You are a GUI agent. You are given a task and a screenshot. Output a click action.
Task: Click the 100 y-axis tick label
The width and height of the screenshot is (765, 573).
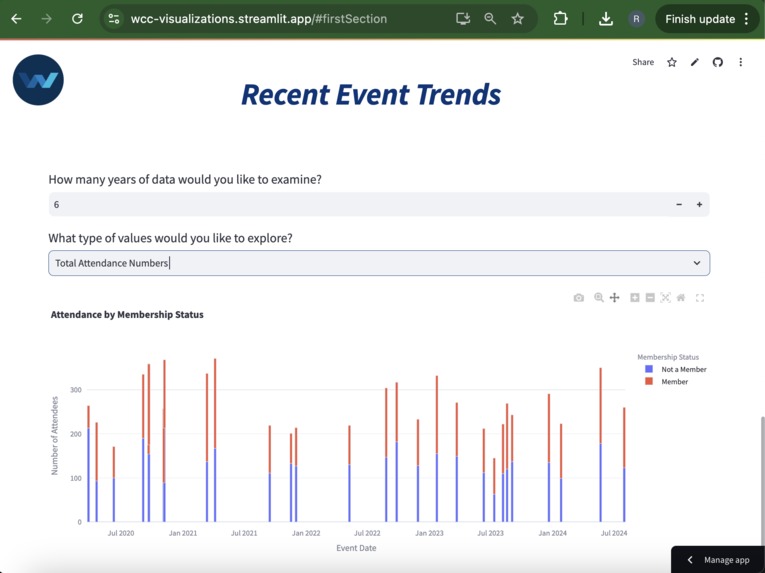point(76,478)
